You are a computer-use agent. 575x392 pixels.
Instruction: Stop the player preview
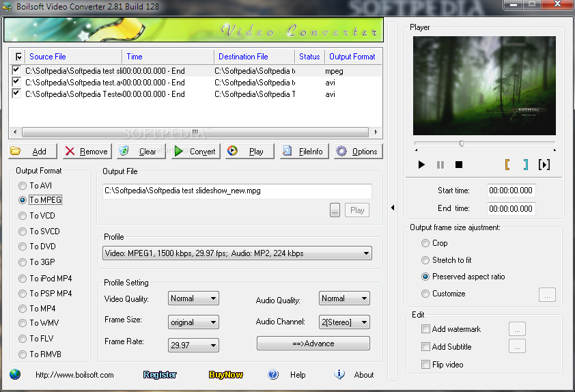click(459, 165)
